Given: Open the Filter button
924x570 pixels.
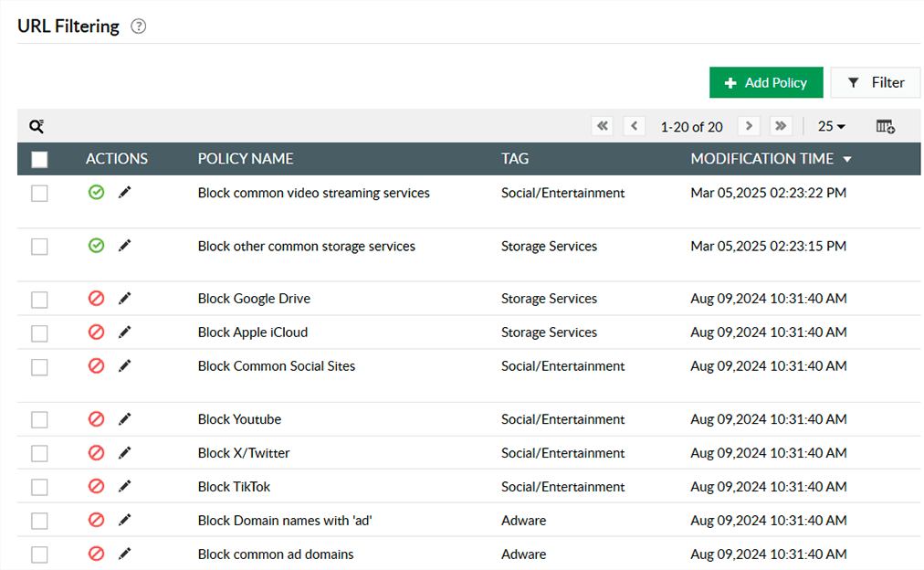Looking at the screenshot, I should [x=876, y=82].
